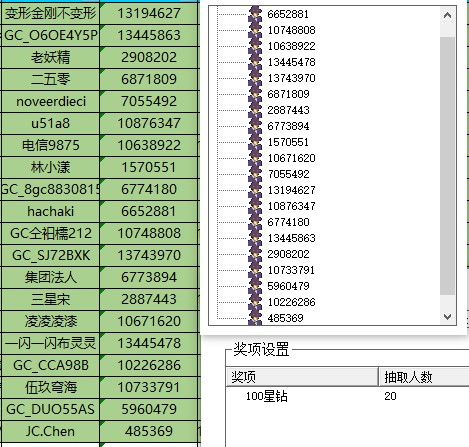Click spreadsheet cell 变形金刚不变形

click(x=51, y=13)
